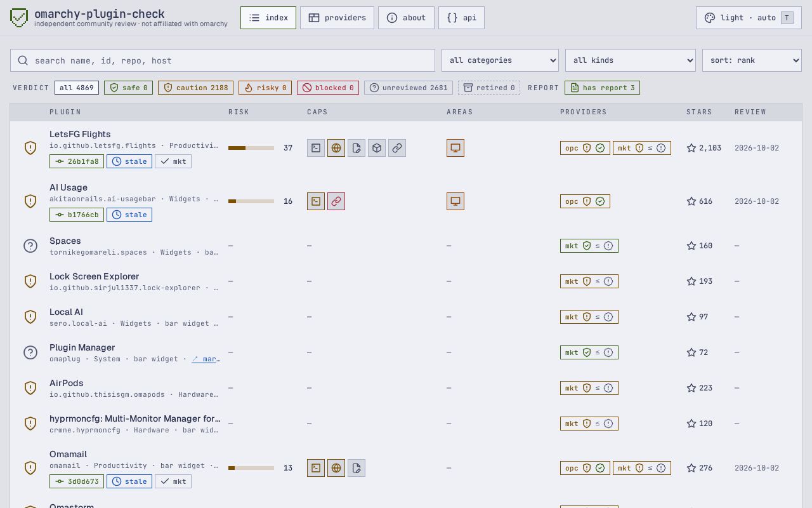812x508 pixels.
Task: Toggle the caution 2188 verdict filter
Action: [x=195, y=88]
